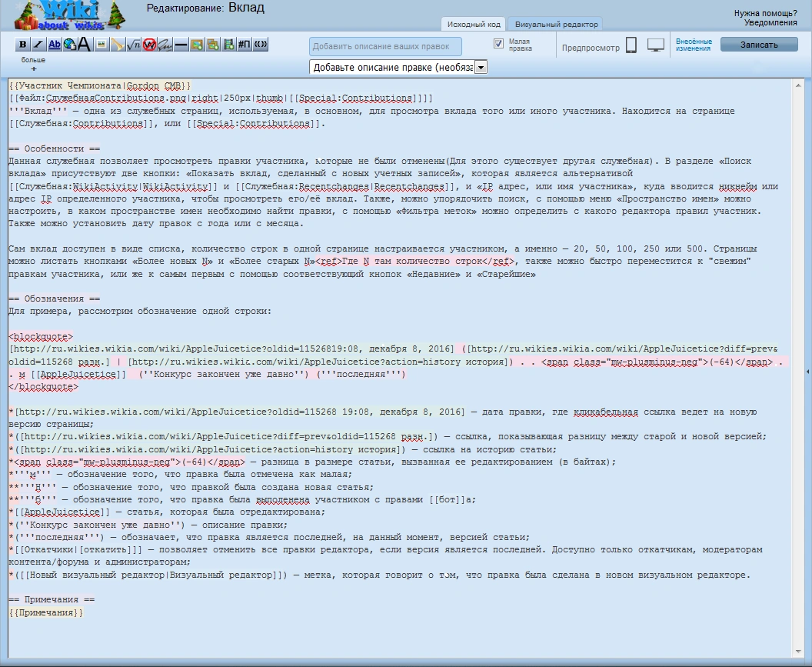Click the editor scrollbar up arrow

pos(798,85)
